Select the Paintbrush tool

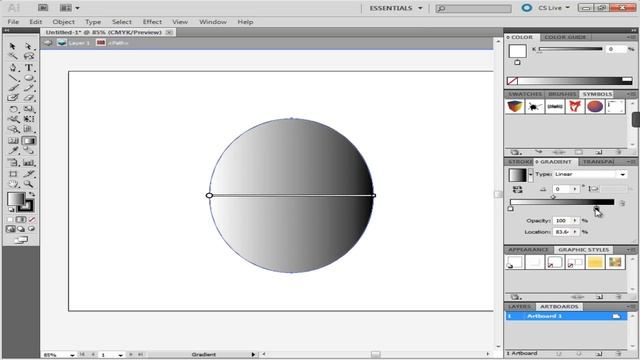(x=13, y=88)
